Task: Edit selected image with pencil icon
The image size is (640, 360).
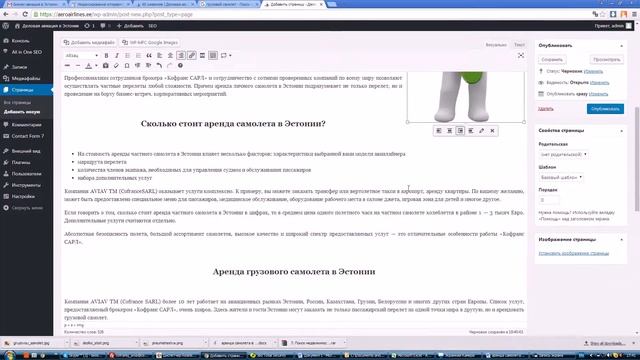Action: (482, 131)
